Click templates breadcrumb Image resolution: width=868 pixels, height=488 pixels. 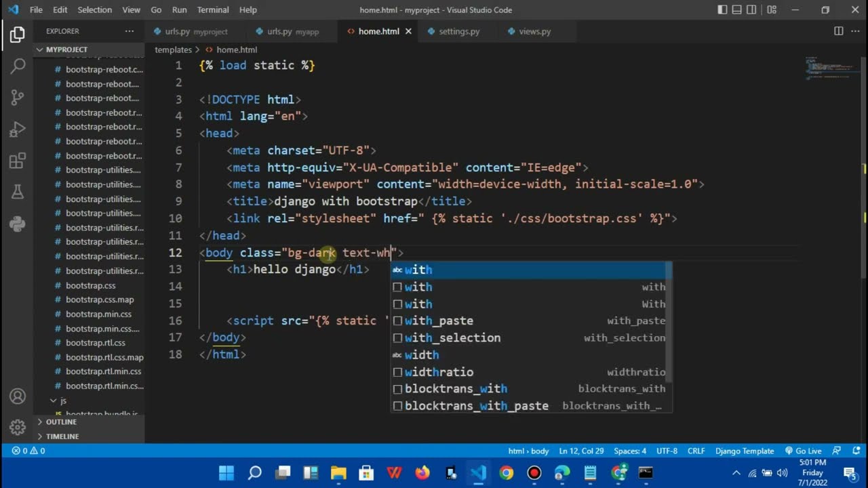[x=173, y=49]
